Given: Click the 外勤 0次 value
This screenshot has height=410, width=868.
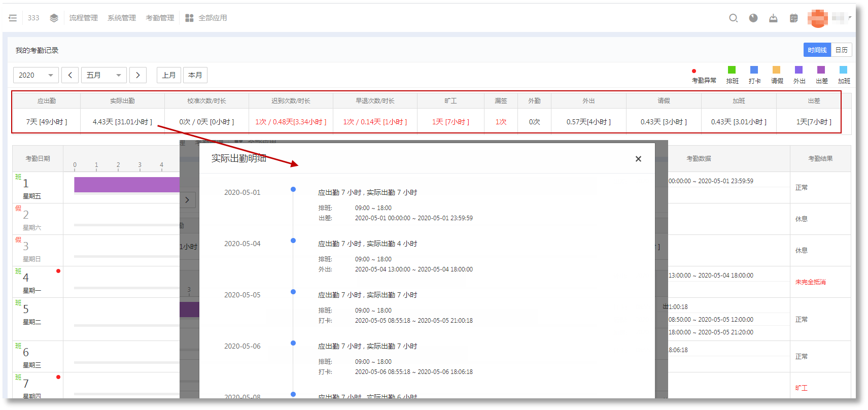Looking at the screenshot, I should pyautogui.click(x=534, y=122).
